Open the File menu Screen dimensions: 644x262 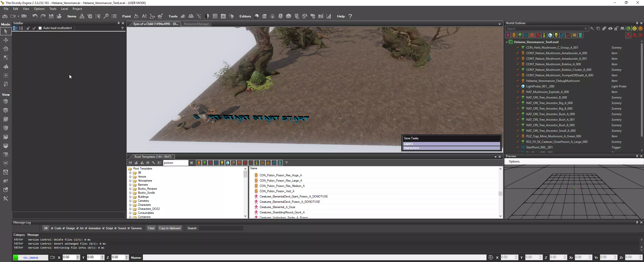tap(6, 9)
